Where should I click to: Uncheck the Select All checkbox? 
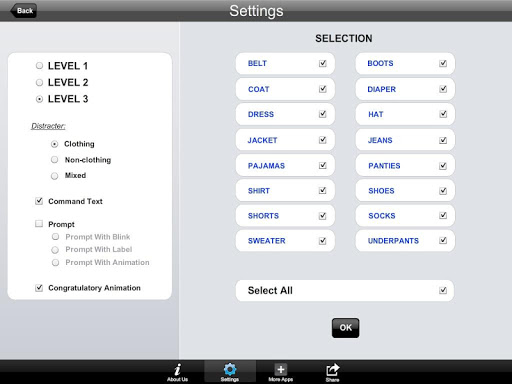coord(443,290)
